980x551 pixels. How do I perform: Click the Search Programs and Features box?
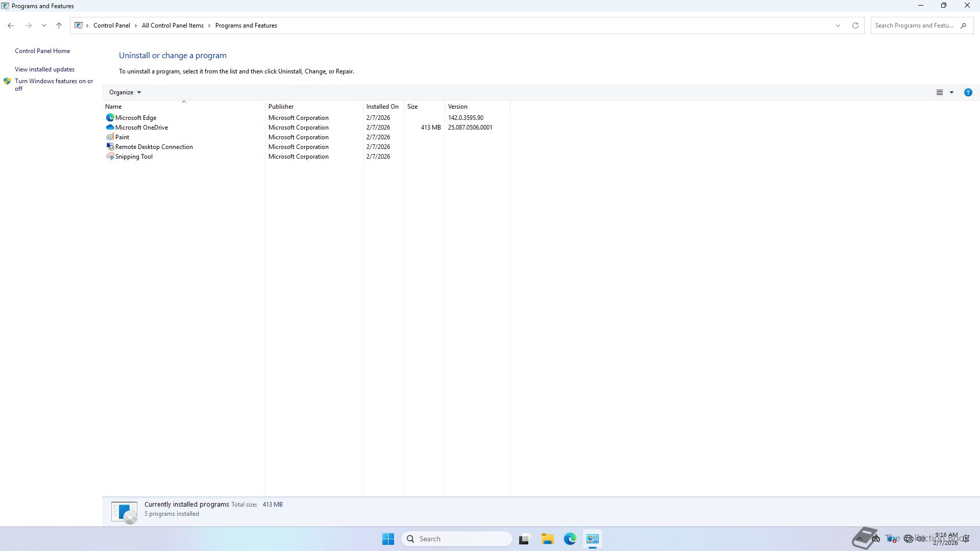(x=914, y=26)
